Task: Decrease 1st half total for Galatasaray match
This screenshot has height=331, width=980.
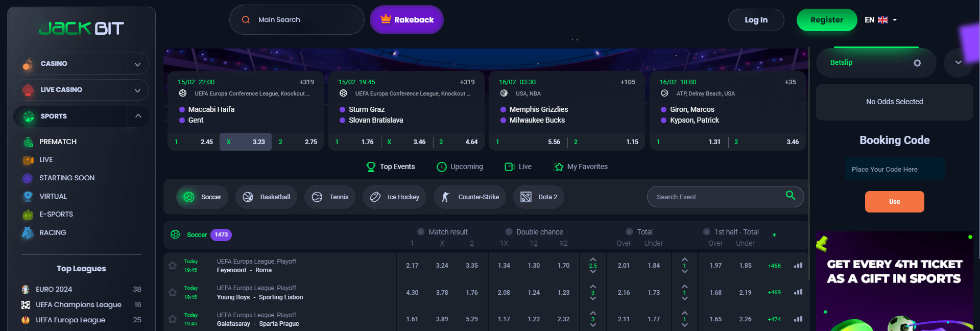Action: pos(685,325)
